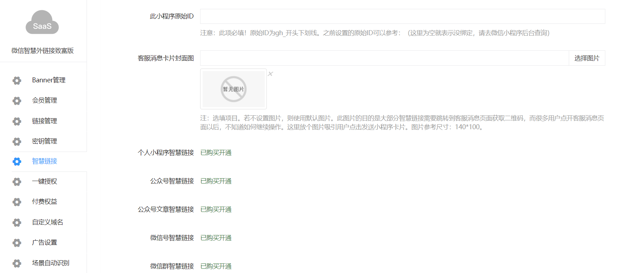
Task: Click 已购买开通 next to 微信号智慧链接
Action: point(216,238)
